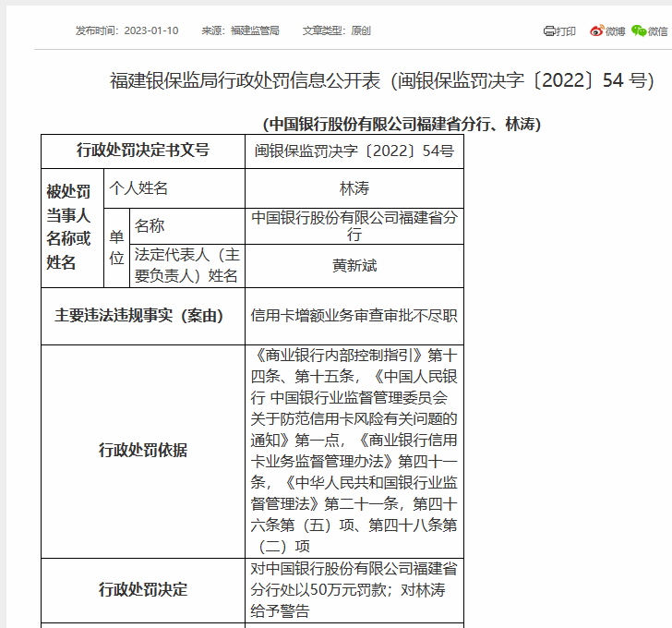This screenshot has height=628, width=672.
Task: Click the penalty decision text 处以50万元罚款
Action: 332,590
